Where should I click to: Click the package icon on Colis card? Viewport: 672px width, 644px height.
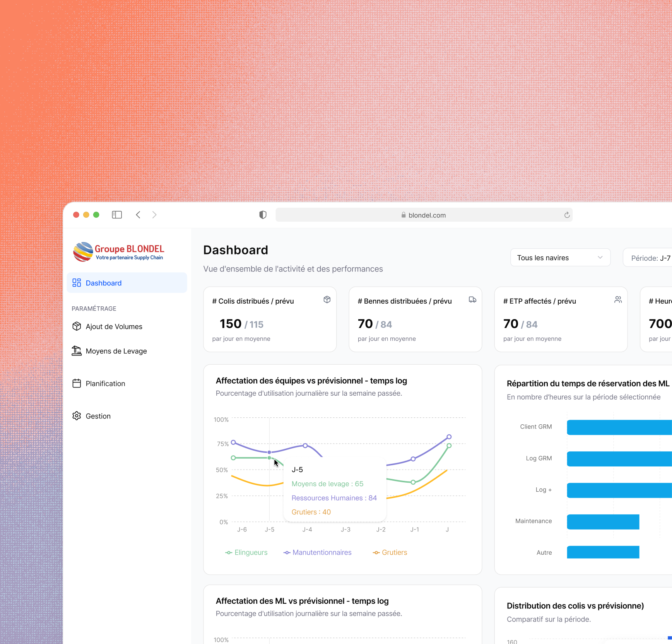pos(327,300)
